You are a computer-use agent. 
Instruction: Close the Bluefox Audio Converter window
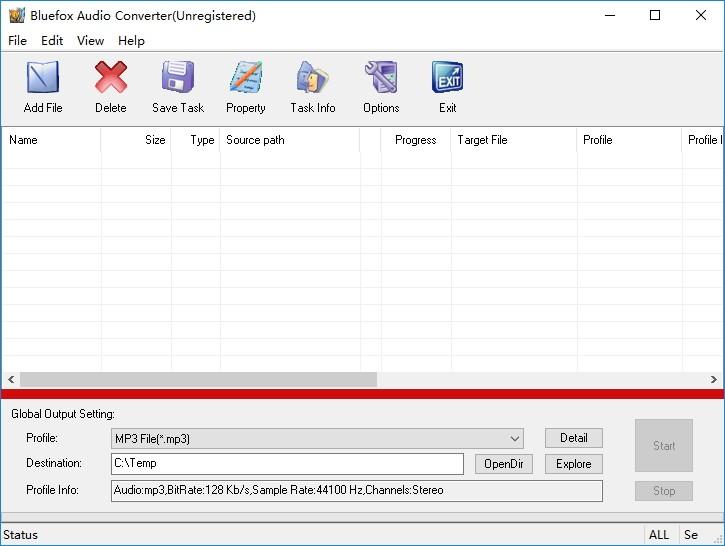[x=700, y=15]
